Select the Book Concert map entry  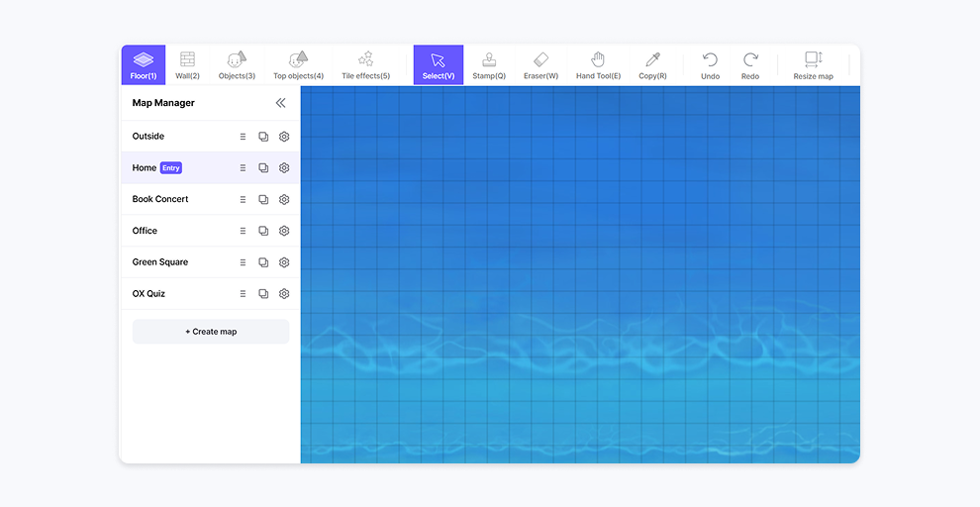click(210, 199)
